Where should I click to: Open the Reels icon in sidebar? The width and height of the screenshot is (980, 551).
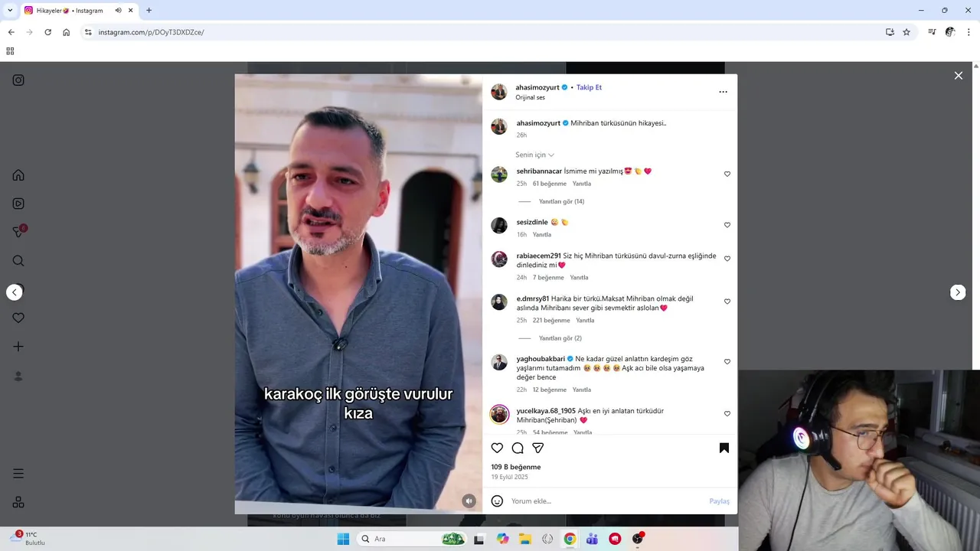coord(18,204)
